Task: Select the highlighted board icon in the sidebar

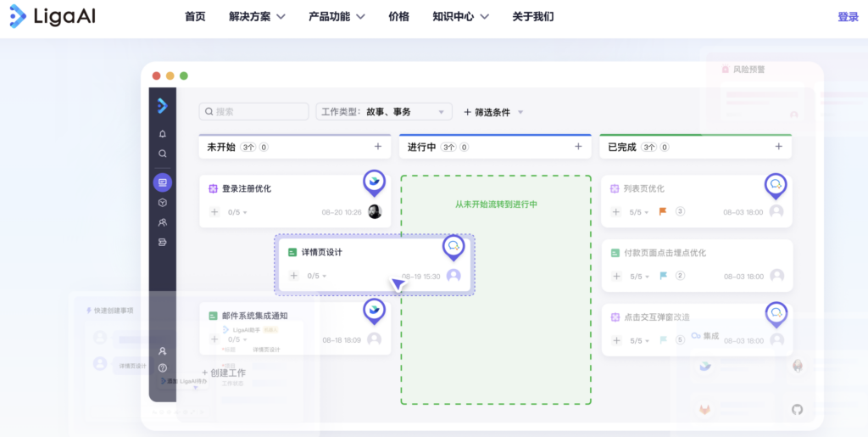Action: 162,182
